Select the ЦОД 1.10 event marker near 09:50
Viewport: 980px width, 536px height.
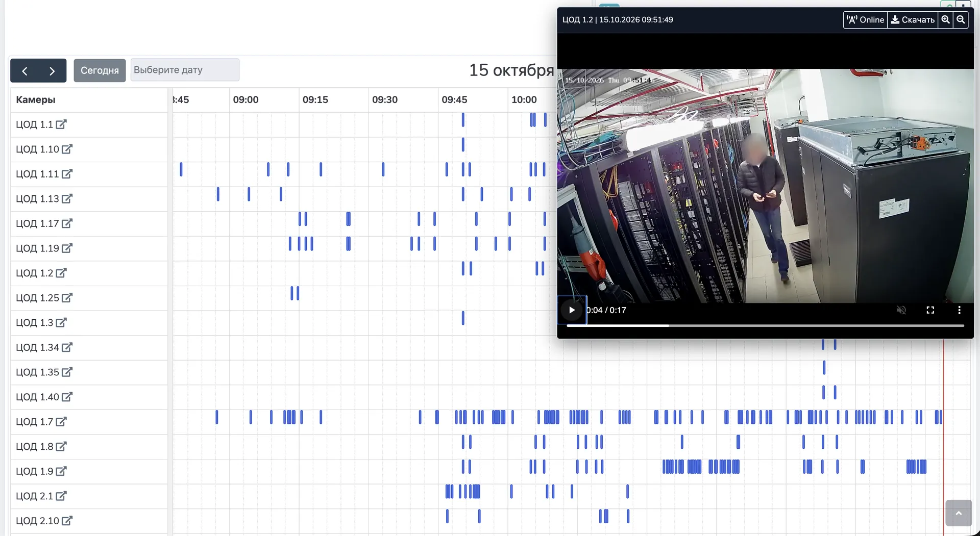(463, 145)
